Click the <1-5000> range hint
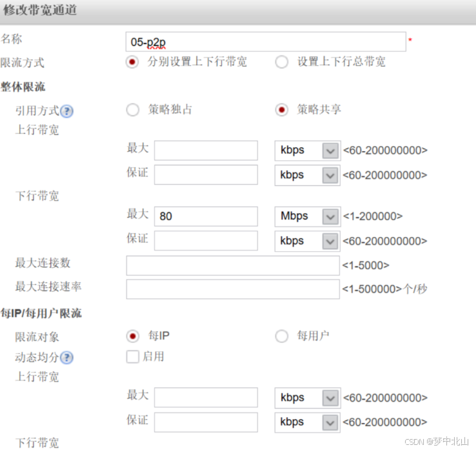 pos(366,265)
